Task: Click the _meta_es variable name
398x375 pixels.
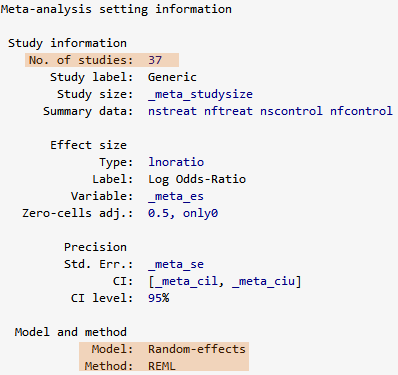Action: pos(176,196)
